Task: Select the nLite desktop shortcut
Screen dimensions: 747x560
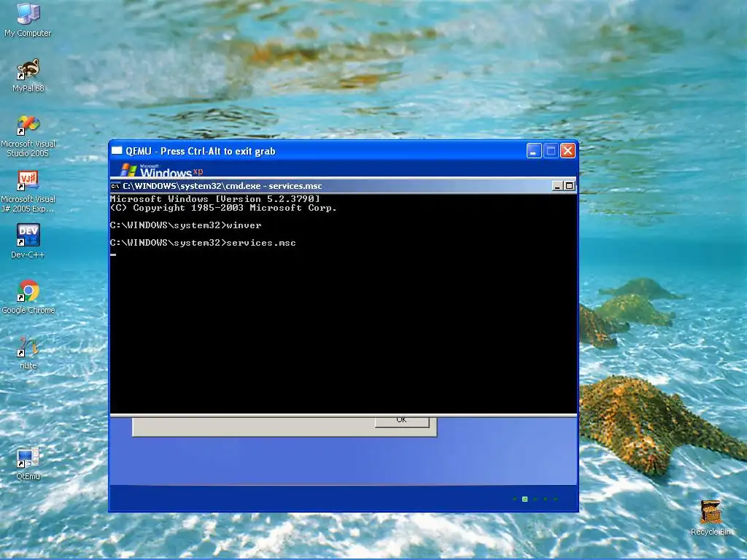Action: 28,352
